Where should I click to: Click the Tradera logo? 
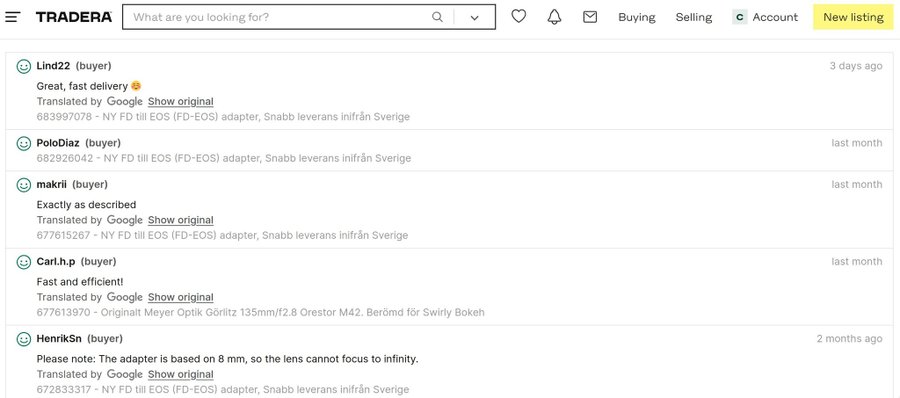coord(73,17)
